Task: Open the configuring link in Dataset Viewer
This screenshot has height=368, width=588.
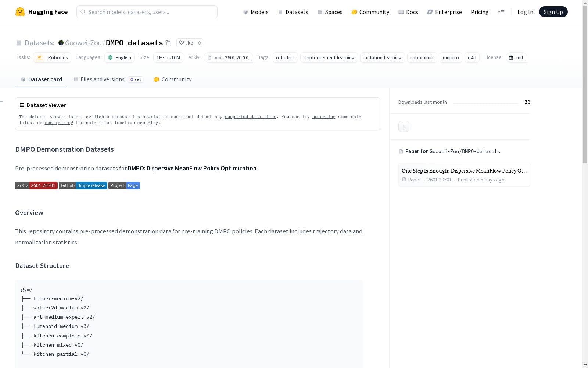Action: point(59,123)
